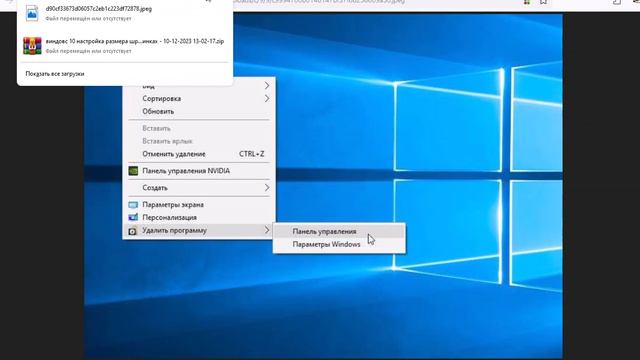Click the monitor icon beside Параметры экрана
The width and height of the screenshot is (640, 360).
click(x=133, y=205)
